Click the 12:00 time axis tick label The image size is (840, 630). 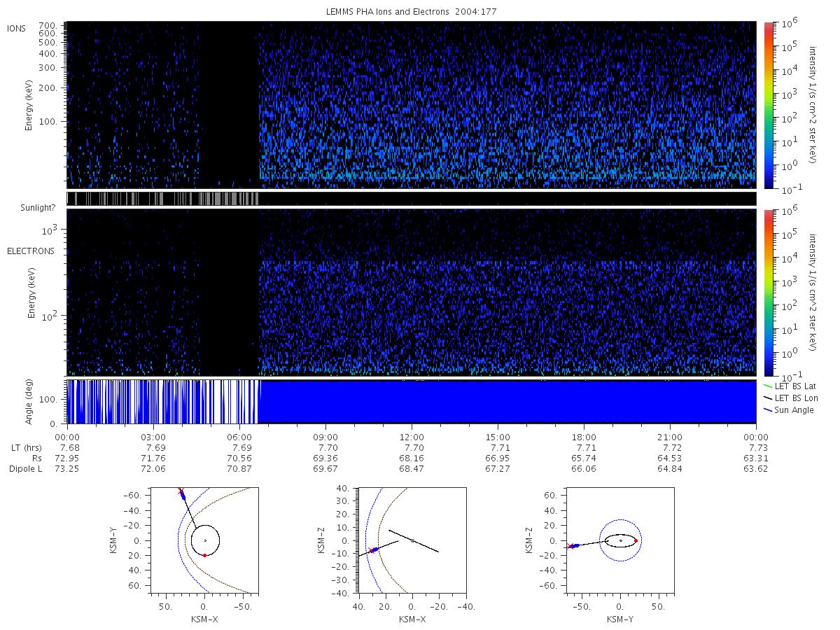(x=412, y=436)
